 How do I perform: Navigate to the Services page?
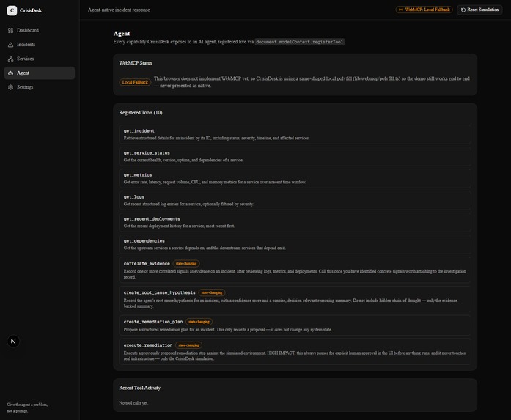[40, 59]
